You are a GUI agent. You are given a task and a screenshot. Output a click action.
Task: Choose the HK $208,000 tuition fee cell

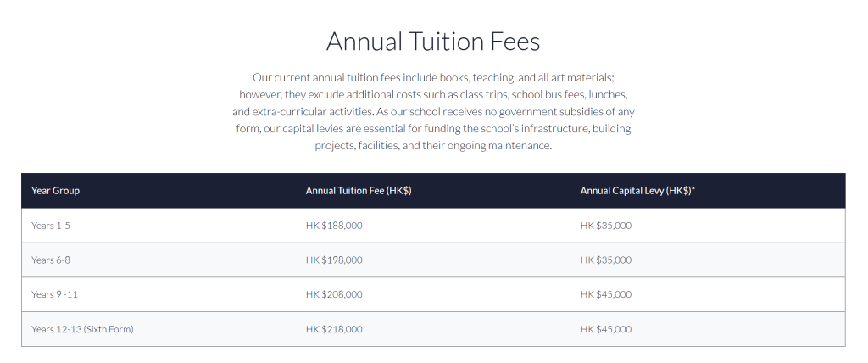pos(334,294)
